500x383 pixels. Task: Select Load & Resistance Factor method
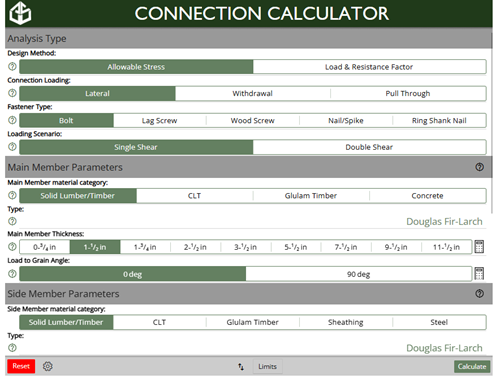[369, 67]
